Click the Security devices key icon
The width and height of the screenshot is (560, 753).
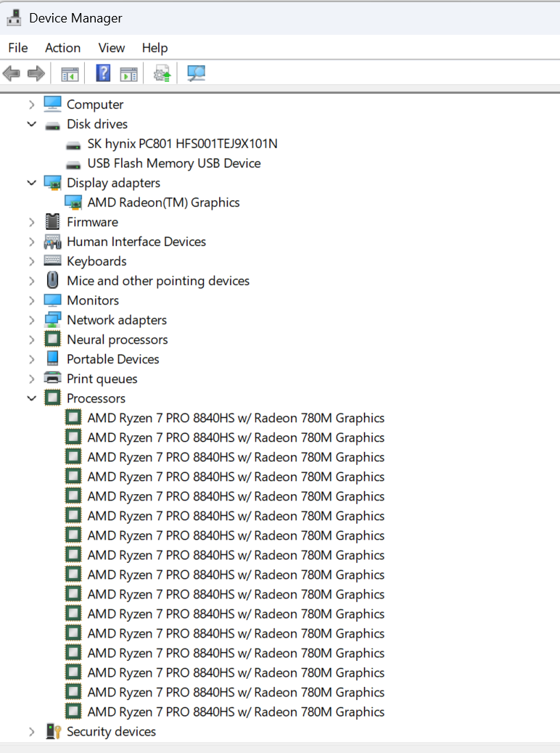click(53, 731)
